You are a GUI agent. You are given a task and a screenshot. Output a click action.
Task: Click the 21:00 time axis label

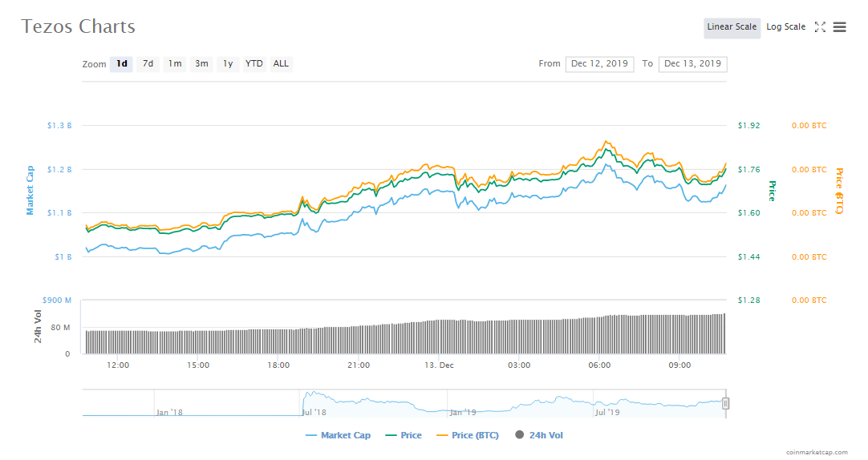click(359, 365)
